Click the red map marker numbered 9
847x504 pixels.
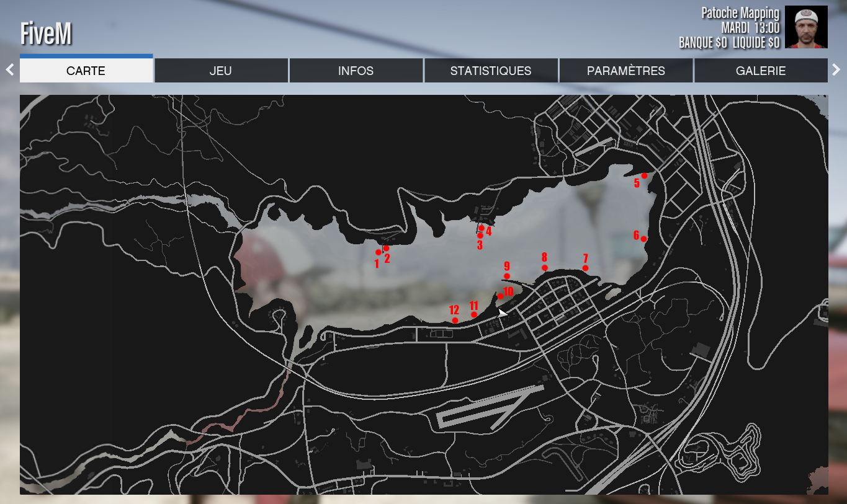click(x=507, y=276)
